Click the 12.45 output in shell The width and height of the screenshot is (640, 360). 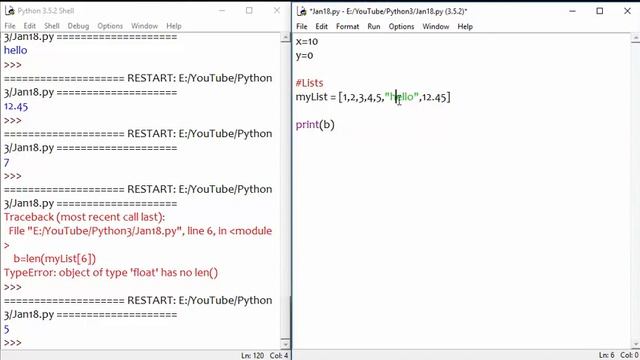pos(16,107)
